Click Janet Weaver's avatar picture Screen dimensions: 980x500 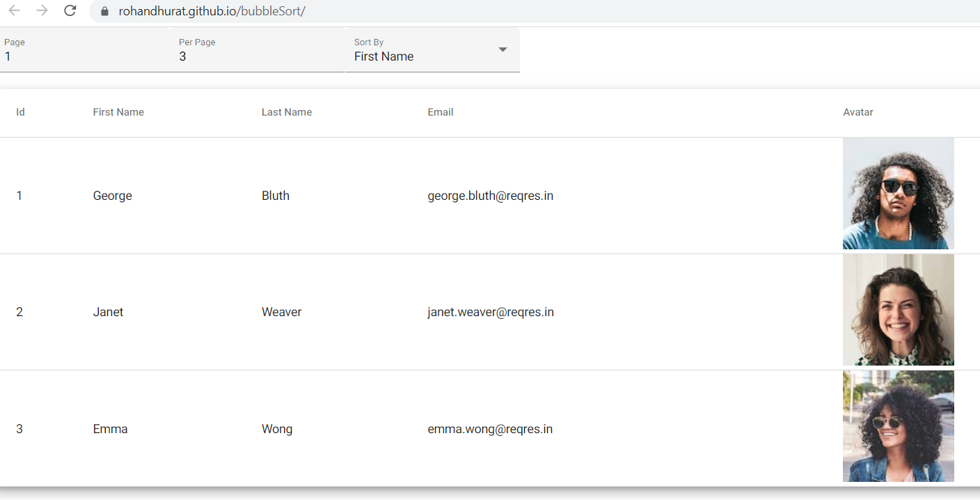(x=898, y=310)
